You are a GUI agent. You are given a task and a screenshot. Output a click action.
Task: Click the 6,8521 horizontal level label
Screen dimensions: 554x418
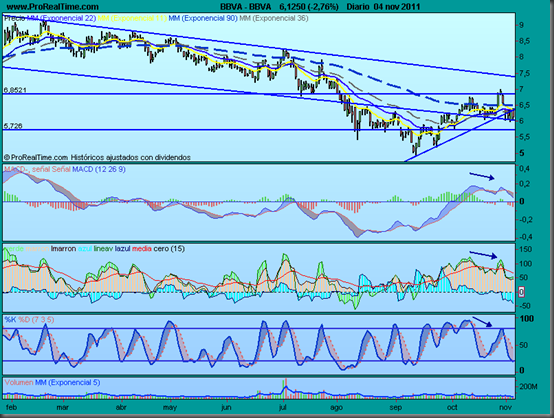15,90
